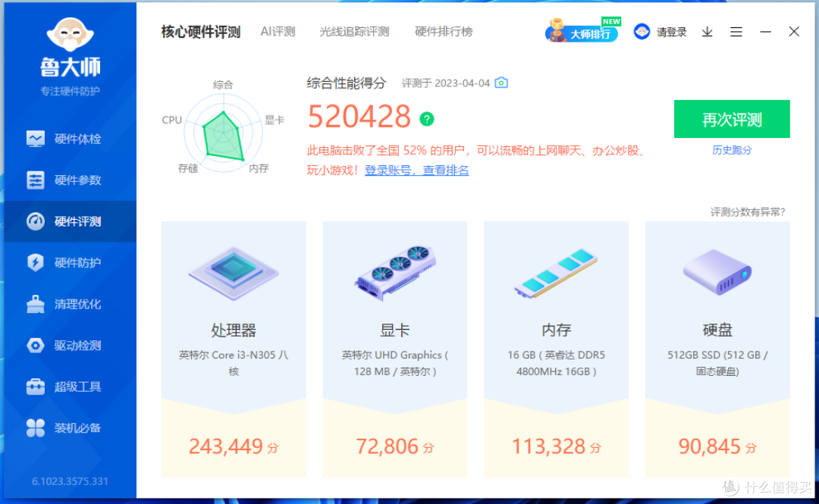Open the 大师排行 trophy badge
The image size is (819, 504).
click(x=582, y=31)
